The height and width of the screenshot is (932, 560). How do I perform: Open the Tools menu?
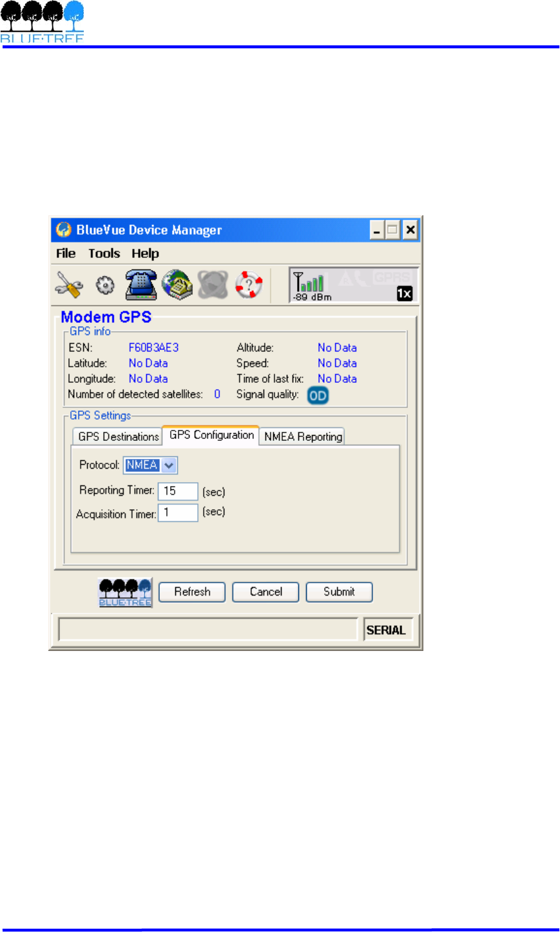point(104,253)
